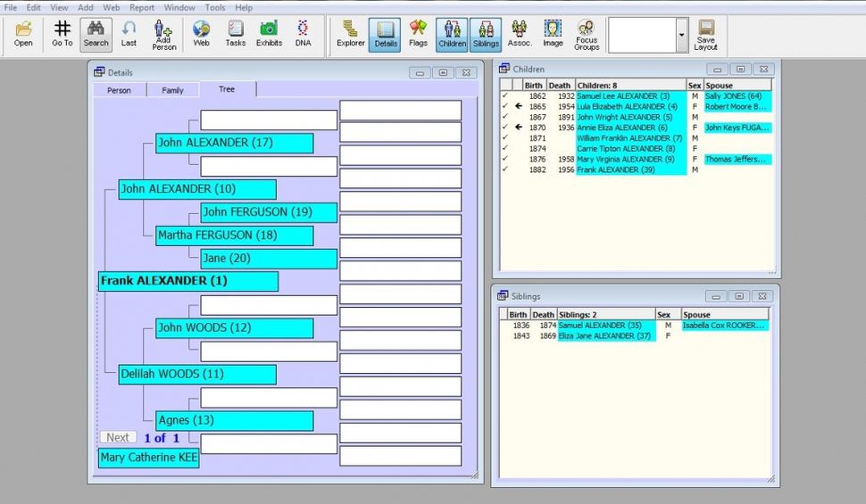Toggle checkmark for John Wright ALEXANDER row
This screenshot has height=504, width=866.
click(x=505, y=117)
